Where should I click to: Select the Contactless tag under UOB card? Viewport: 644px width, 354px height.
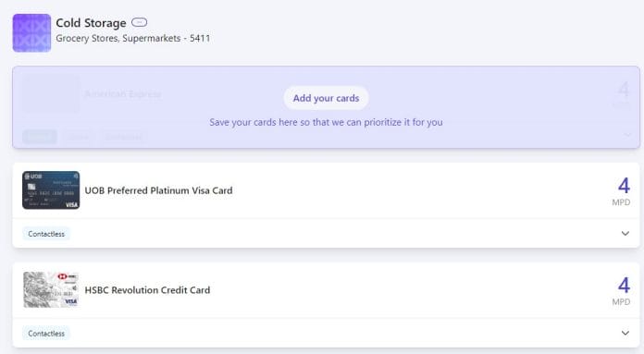point(46,234)
